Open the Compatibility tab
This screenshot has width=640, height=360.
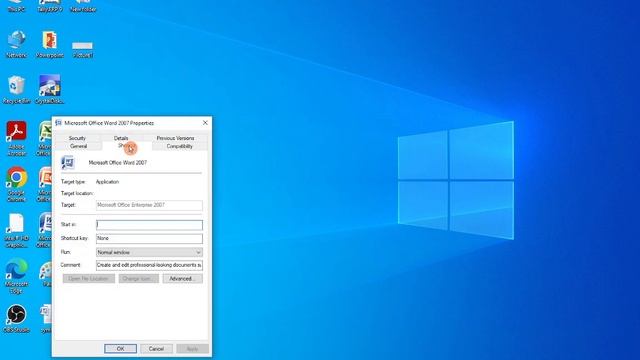pyautogui.click(x=180, y=146)
